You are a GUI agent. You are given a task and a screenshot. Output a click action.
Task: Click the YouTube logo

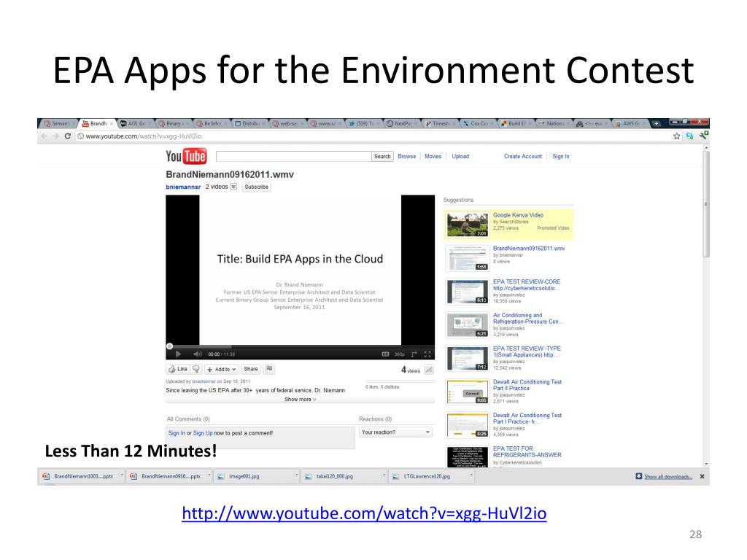pyautogui.click(x=186, y=156)
